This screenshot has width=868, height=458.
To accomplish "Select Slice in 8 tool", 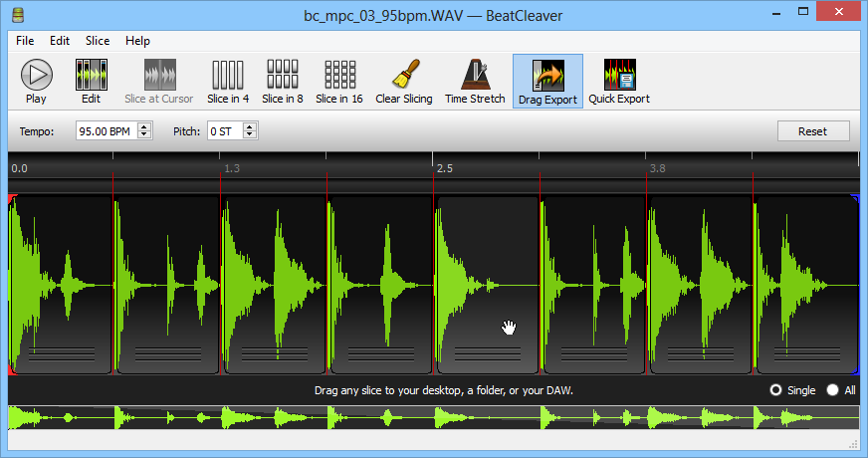I will [283, 82].
